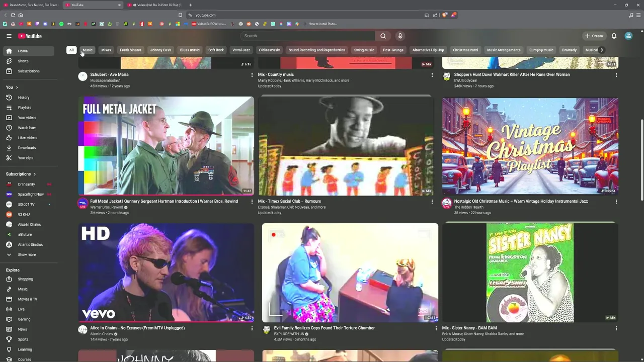Select the Frank Sinatra filter chip
This screenshot has height=362, width=644.
[130, 50]
